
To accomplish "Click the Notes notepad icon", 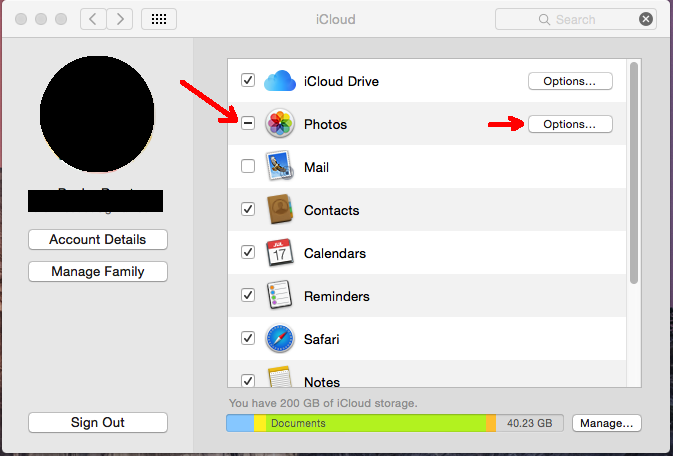I will point(280,377).
